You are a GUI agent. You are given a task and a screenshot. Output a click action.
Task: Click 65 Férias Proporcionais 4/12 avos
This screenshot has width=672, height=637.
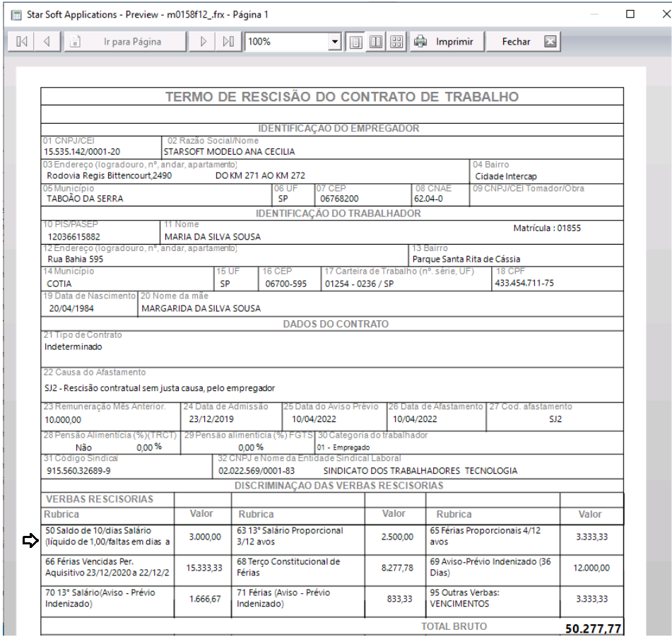485,537
